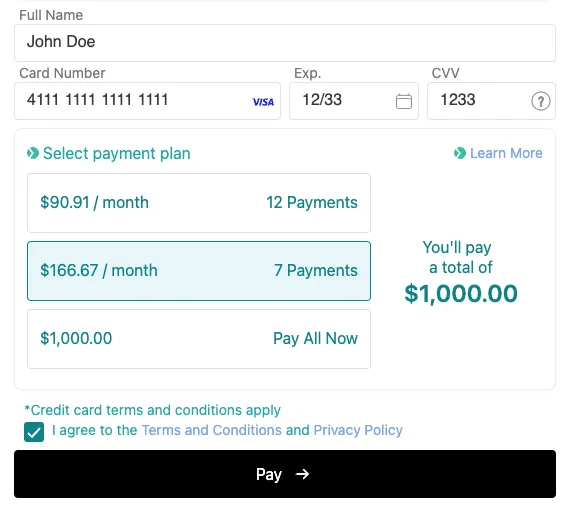Open the Learn More link
The image size is (580, 509).
pos(506,153)
